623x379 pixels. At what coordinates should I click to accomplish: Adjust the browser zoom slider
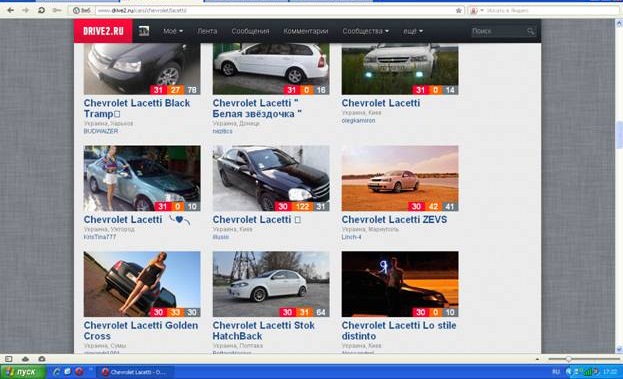coord(569,359)
